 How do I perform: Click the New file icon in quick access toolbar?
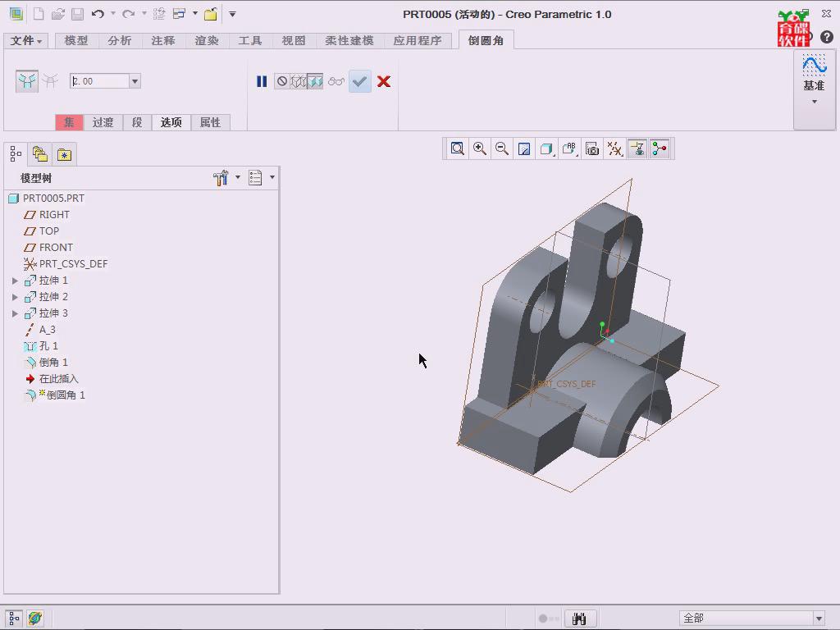tap(39, 14)
